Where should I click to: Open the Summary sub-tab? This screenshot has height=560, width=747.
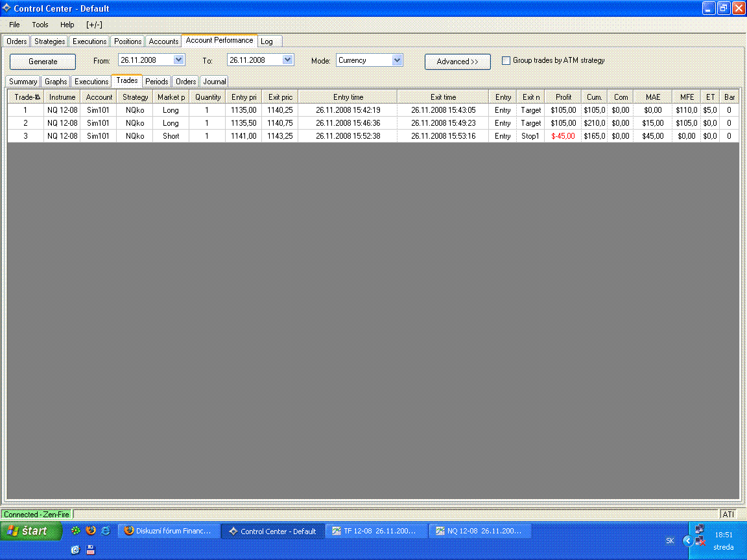point(23,82)
